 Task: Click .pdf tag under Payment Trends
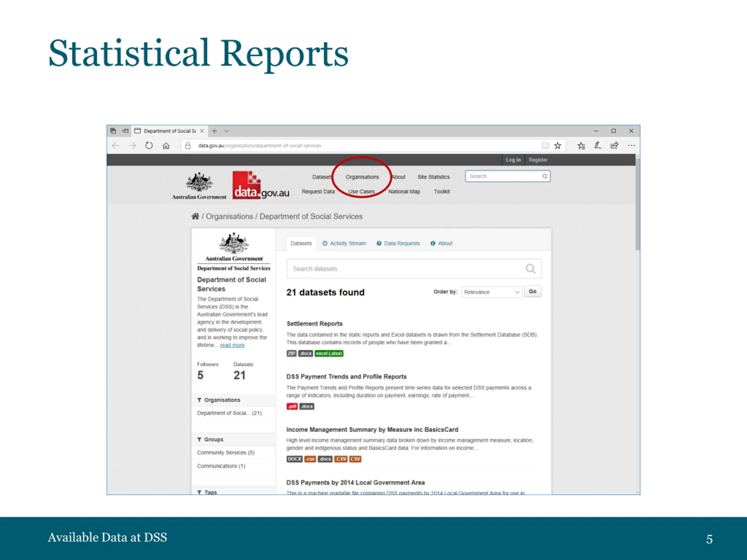[x=292, y=406]
